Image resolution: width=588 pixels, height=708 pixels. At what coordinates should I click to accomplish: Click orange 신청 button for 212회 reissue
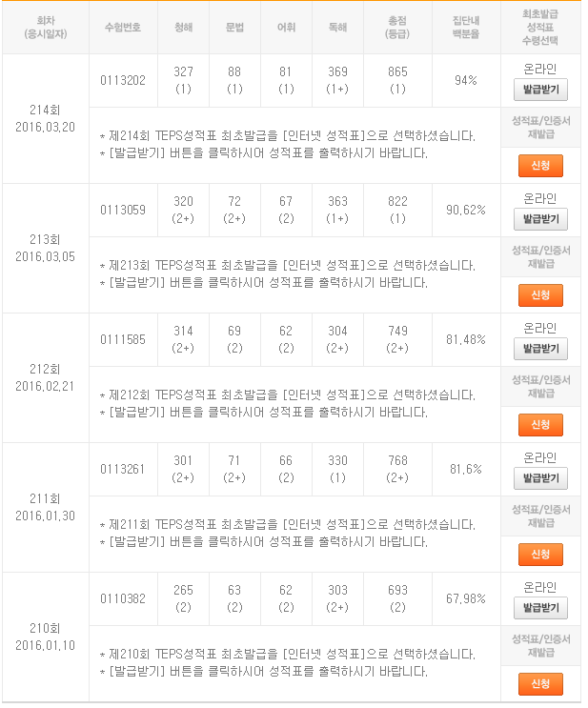540,425
